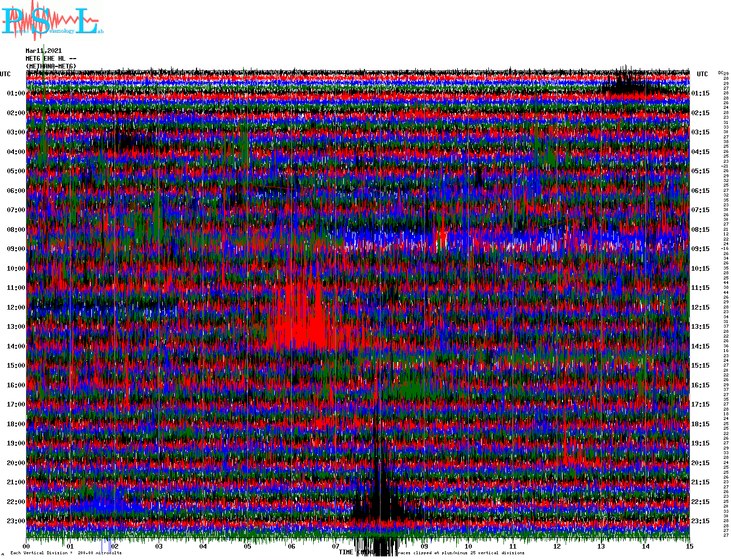Click minute tick 10 on bottom axis
The width and height of the screenshot is (731, 560).
[x=468, y=547]
